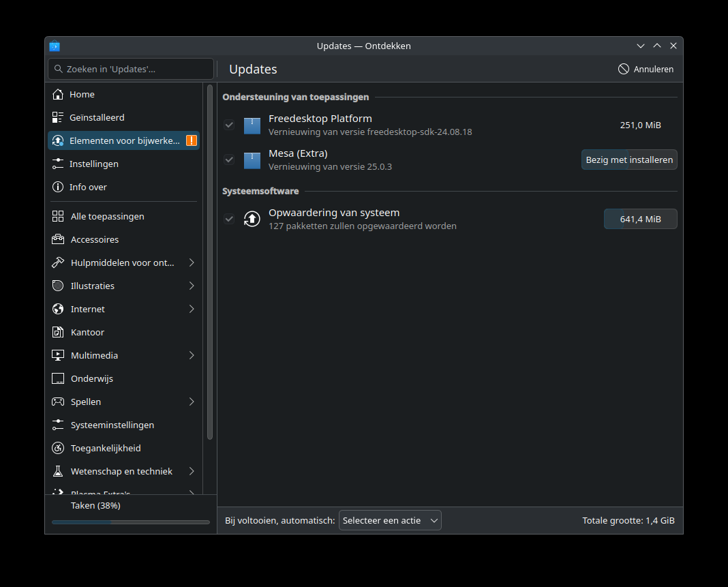Click 'Totale grootte: 1,4 GiB' text

click(x=628, y=521)
